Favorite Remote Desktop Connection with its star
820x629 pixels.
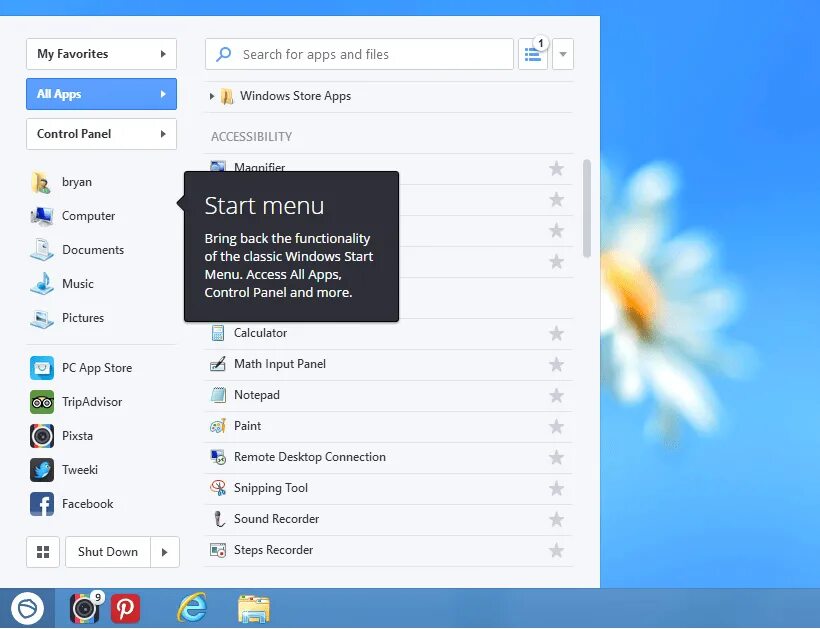(556, 457)
